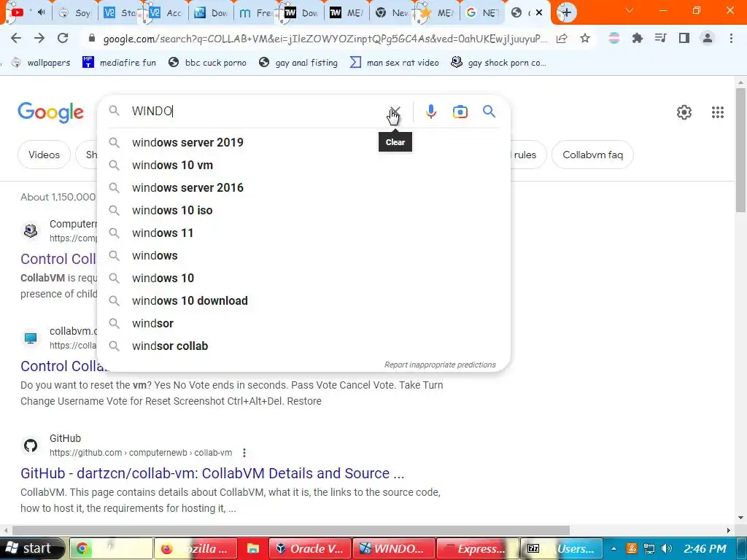747x560 pixels.
Task: Show hidden system tray icons
Action: [x=614, y=548]
